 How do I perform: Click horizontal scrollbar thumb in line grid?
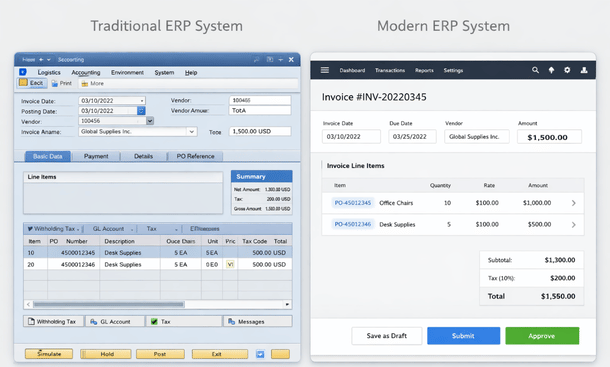109,304
